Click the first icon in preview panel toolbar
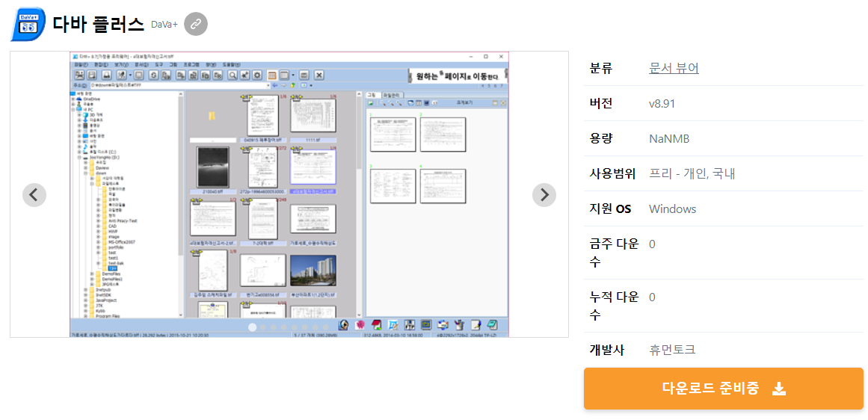Image resolution: width=868 pixels, height=420 pixels. 370,103
